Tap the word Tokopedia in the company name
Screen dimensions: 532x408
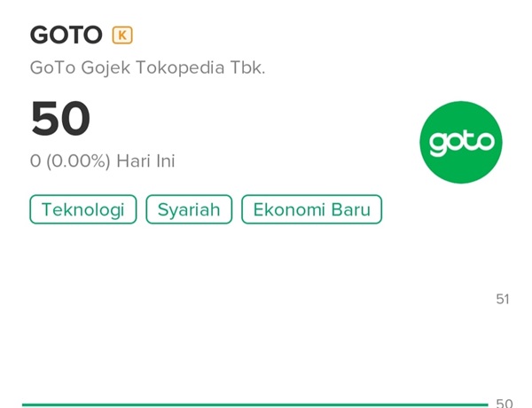pos(180,68)
